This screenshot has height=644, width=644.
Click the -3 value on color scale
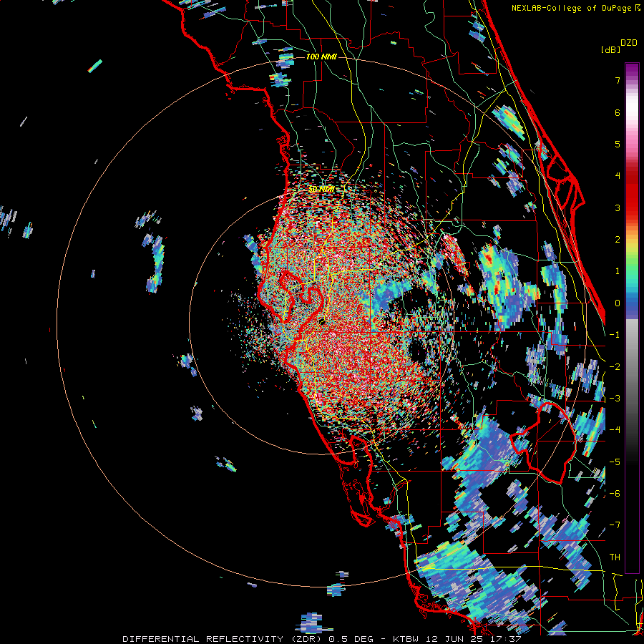pos(615,399)
